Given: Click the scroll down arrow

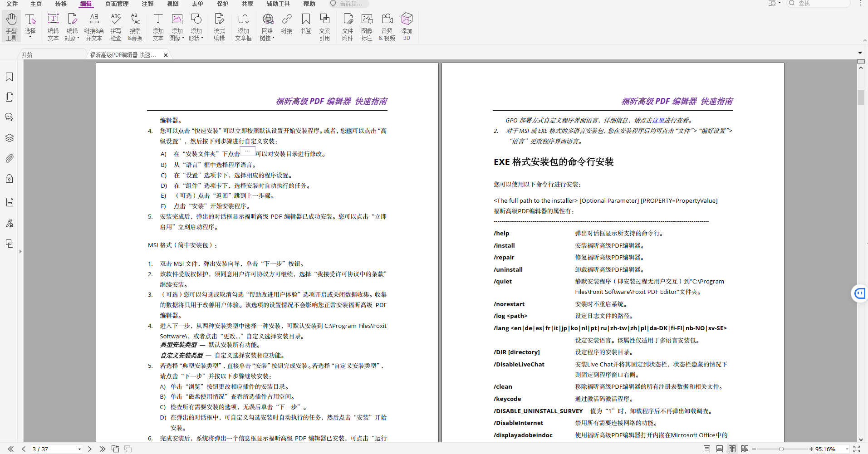Looking at the screenshot, I should pos(861,439).
